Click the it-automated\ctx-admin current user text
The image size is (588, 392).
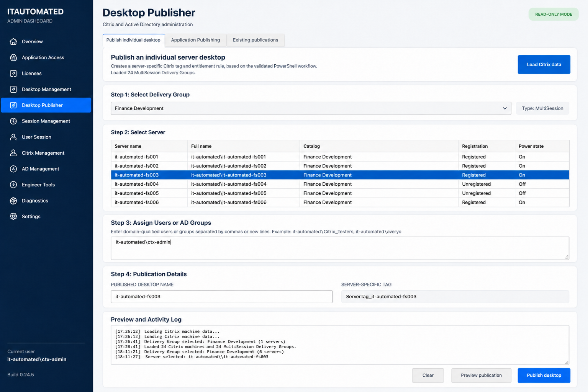click(37, 359)
